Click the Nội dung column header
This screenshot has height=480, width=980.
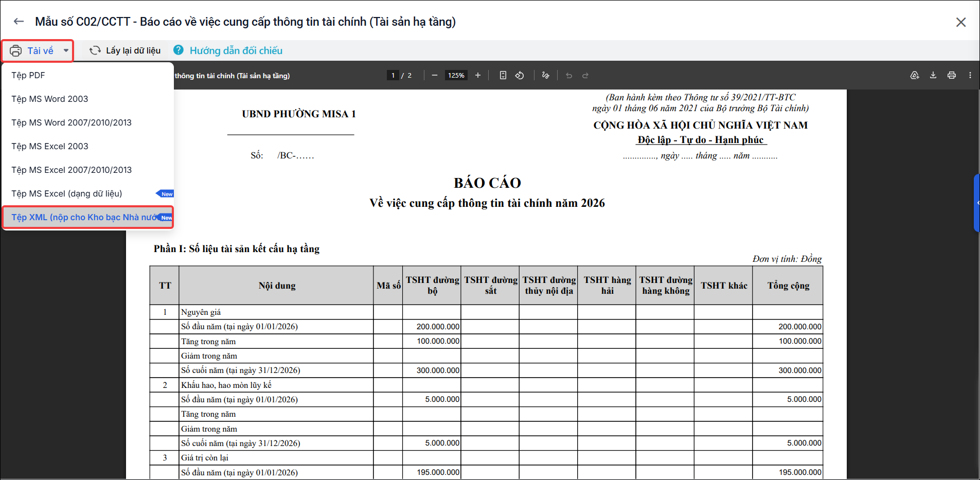[x=277, y=286]
